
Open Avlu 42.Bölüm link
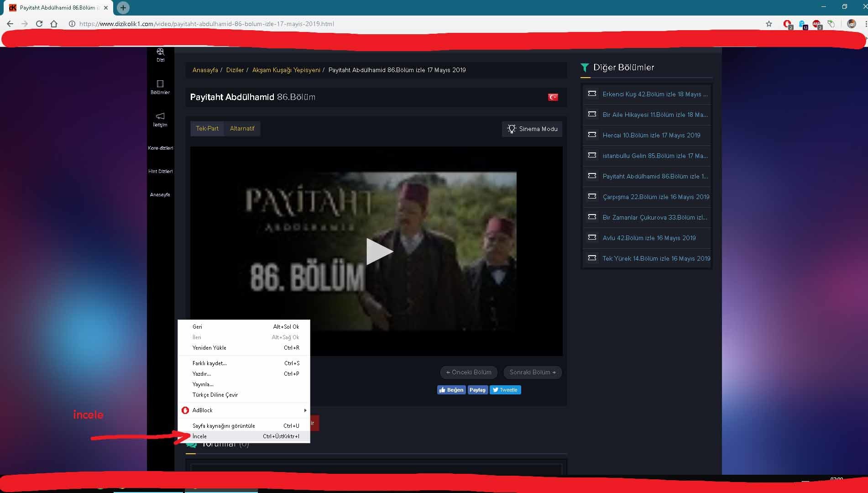coord(649,238)
